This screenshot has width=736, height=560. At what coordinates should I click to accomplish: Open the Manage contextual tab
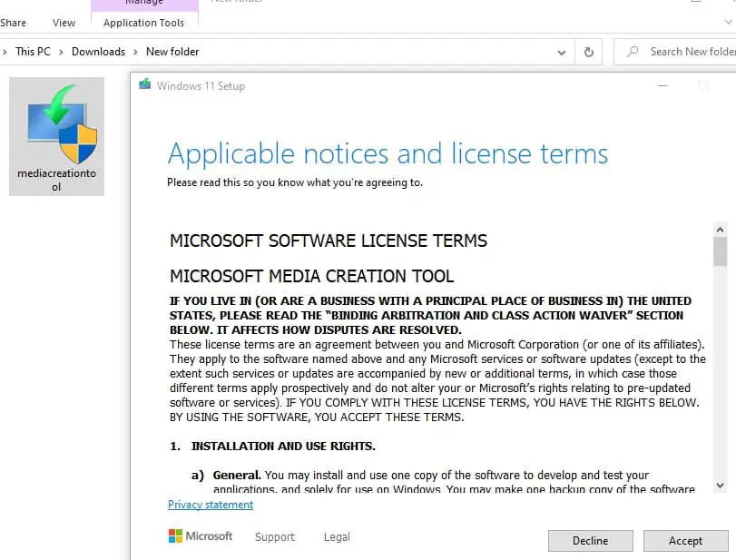144,4
